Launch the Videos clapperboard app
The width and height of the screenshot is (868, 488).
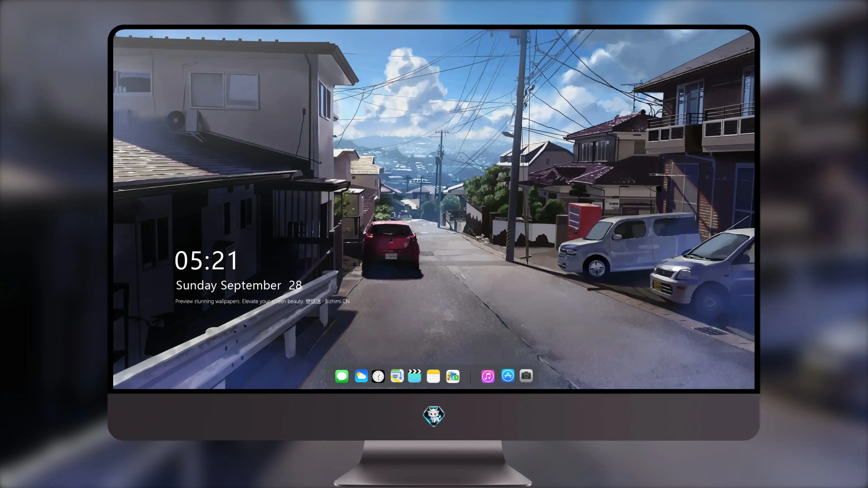415,376
